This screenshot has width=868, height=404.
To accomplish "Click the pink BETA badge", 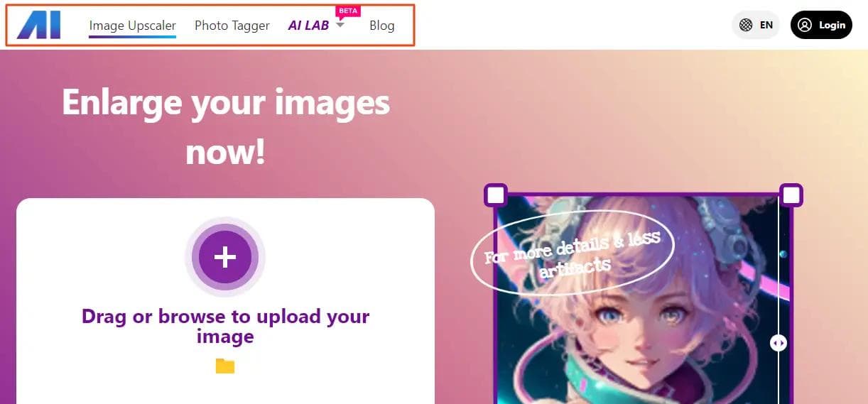I will tap(348, 11).
